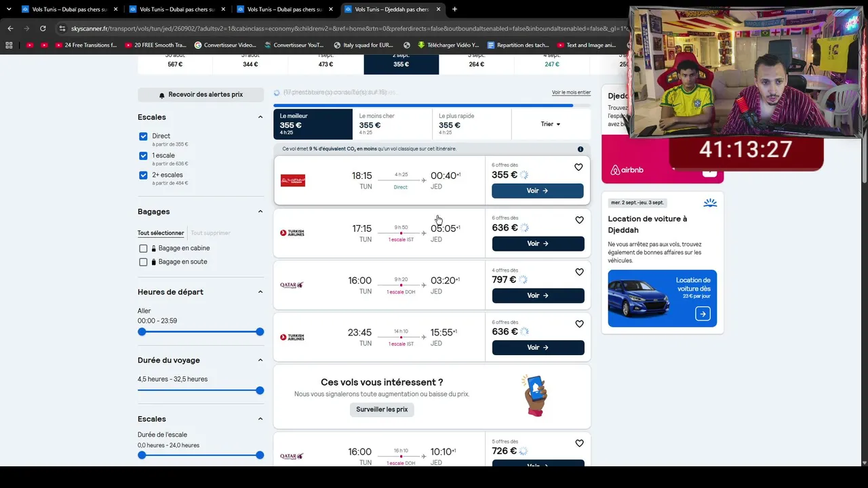Open the '20 FREE Smooth Tra...' bookmark
This screenshot has width=868, height=488.
point(155,45)
